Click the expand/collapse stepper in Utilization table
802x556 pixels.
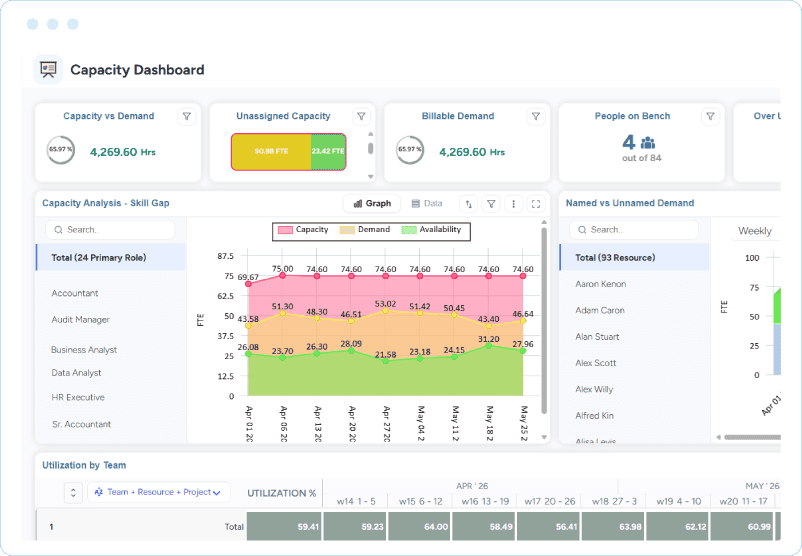pos(73,493)
